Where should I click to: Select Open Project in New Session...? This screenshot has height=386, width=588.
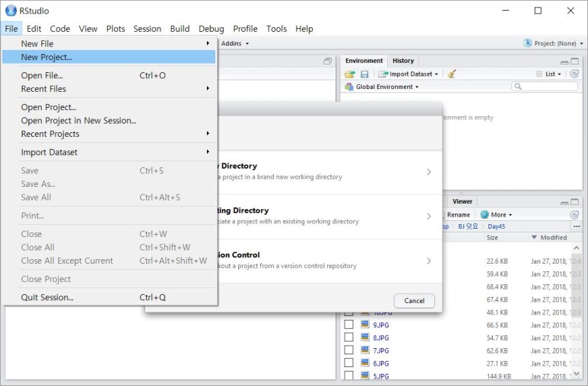point(109,120)
